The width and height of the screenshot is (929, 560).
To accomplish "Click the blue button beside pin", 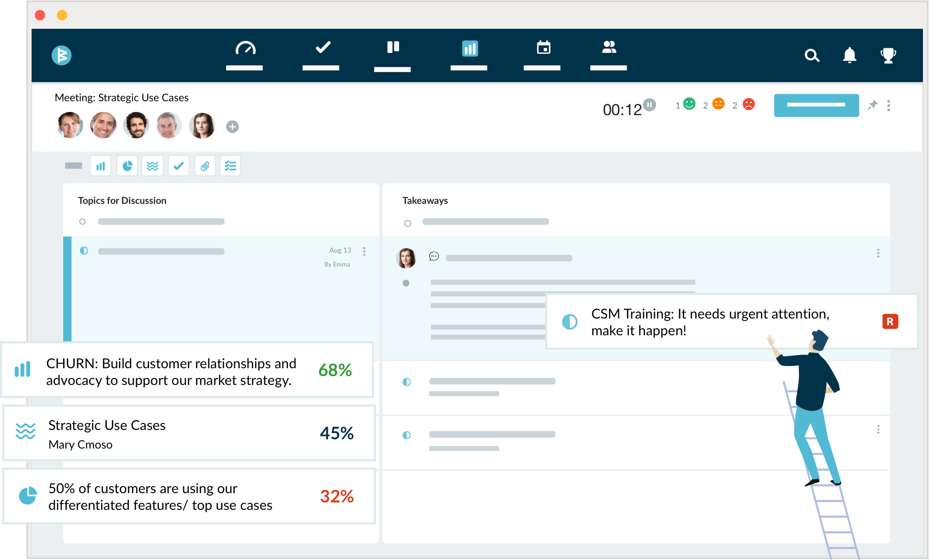I will [816, 105].
